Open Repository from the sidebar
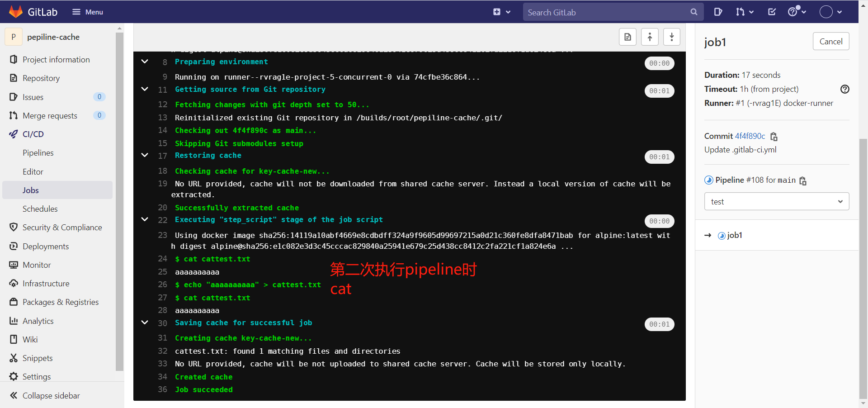The height and width of the screenshot is (408, 868). [41, 78]
